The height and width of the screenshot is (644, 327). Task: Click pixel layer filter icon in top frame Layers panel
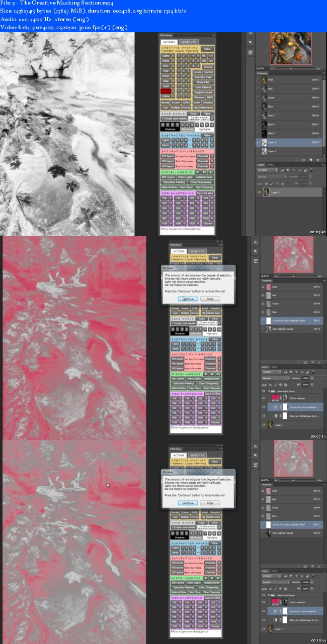[282, 170]
